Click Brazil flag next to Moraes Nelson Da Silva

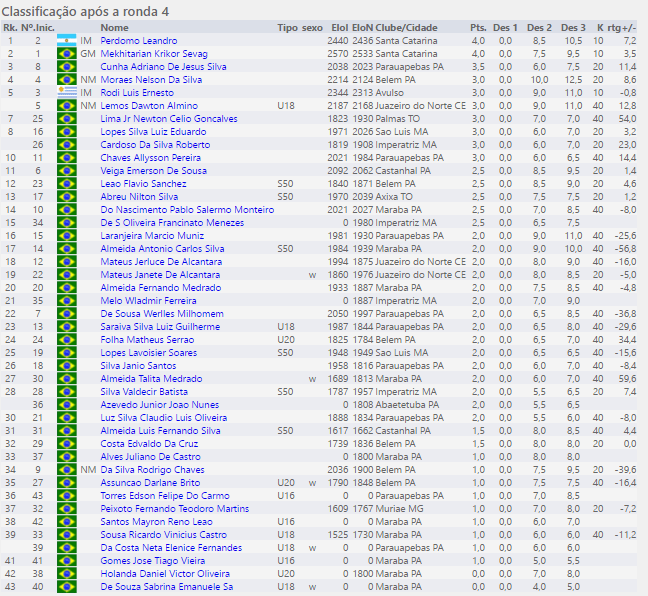click(67, 79)
